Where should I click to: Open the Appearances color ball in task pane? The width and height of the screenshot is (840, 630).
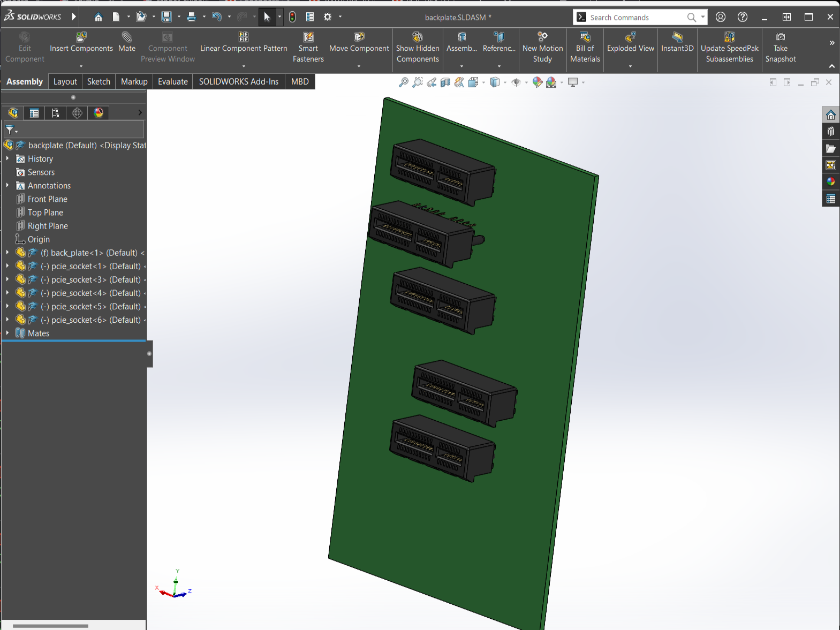tap(830, 181)
